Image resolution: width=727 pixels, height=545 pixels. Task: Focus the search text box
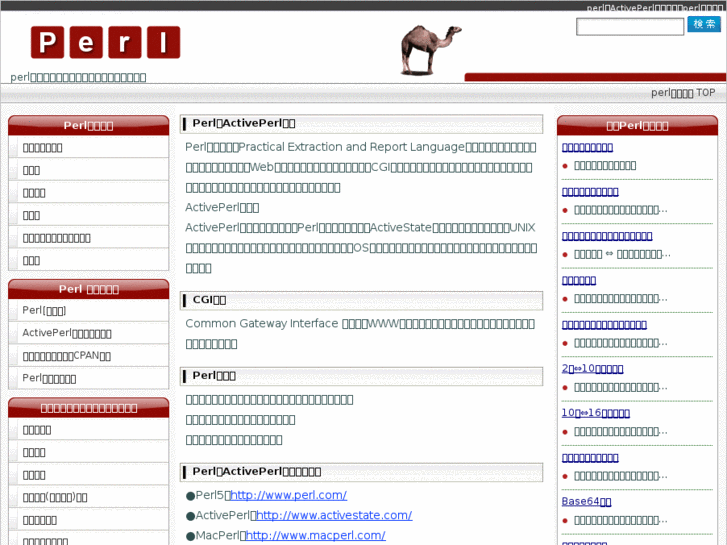(x=630, y=26)
